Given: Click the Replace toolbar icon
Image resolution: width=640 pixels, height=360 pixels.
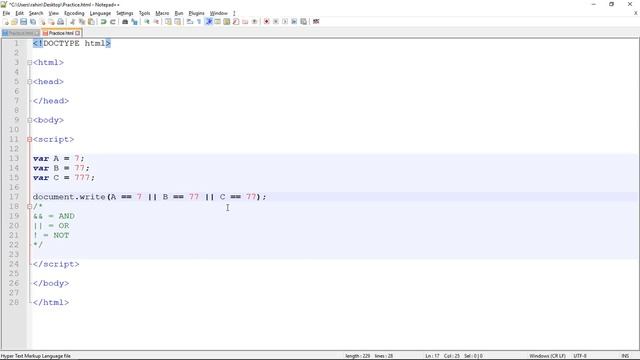Looking at the screenshot, I should 134,22.
